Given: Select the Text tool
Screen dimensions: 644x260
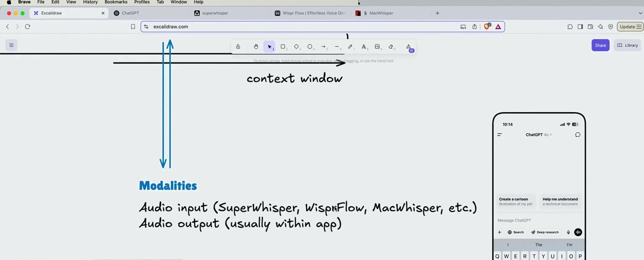Looking at the screenshot, I should tap(364, 47).
